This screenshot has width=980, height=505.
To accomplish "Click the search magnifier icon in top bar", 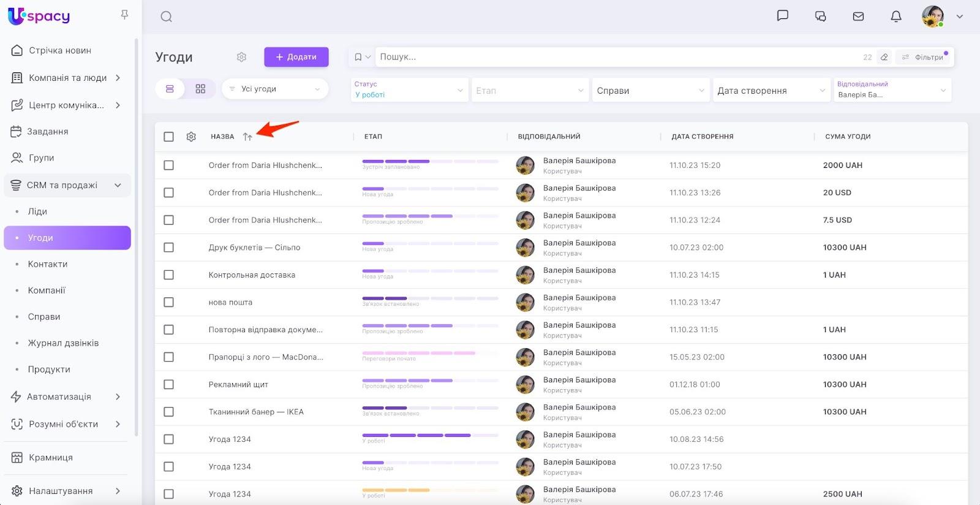I will tap(166, 17).
